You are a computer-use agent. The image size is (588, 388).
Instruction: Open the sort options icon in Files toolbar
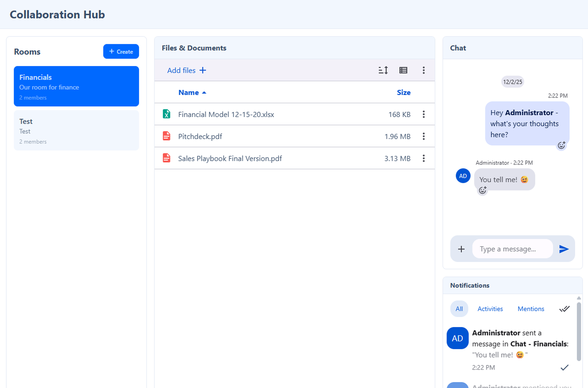click(383, 70)
